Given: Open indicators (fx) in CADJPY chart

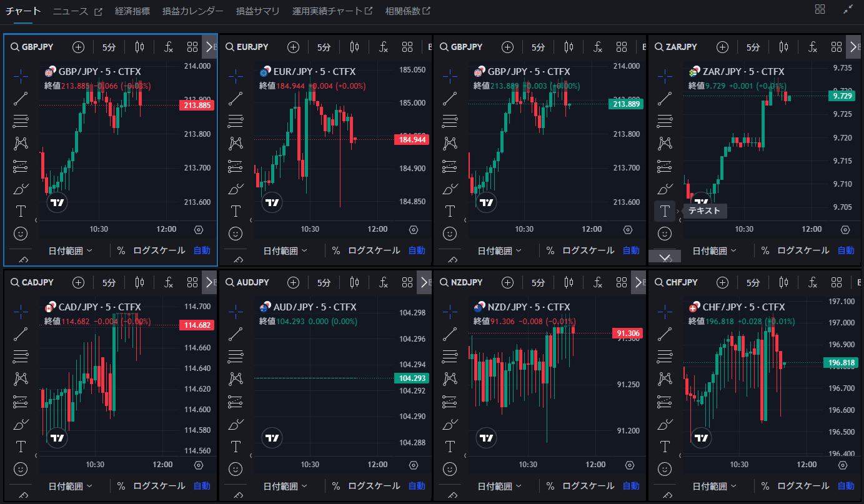Looking at the screenshot, I should [x=169, y=282].
